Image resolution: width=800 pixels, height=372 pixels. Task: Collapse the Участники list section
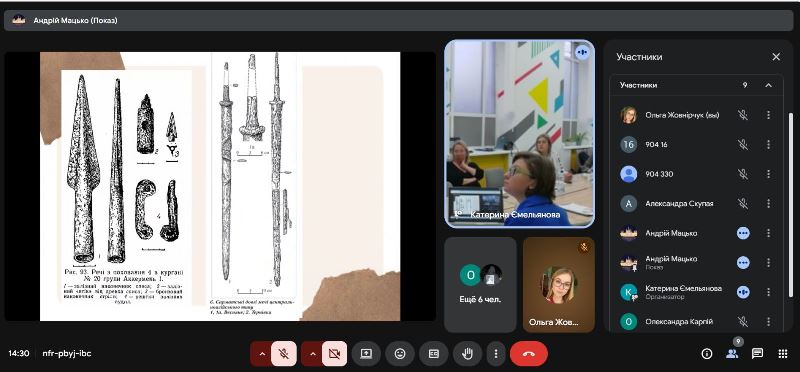click(768, 85)
